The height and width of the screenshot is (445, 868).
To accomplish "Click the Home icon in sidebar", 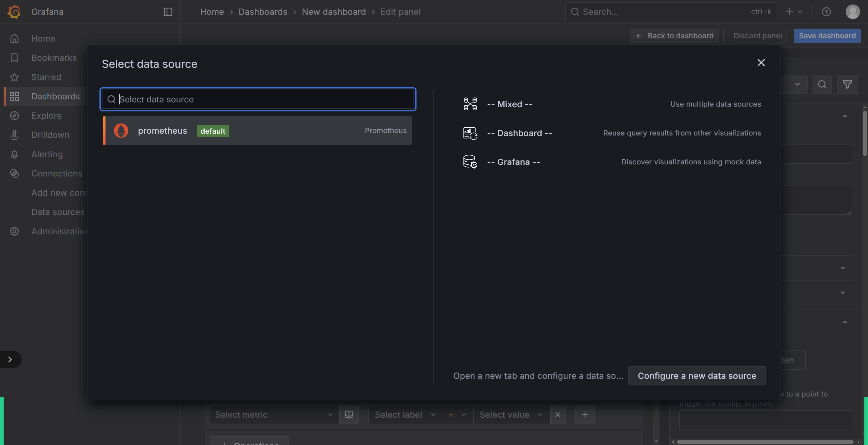I will [x=14, y=38].
